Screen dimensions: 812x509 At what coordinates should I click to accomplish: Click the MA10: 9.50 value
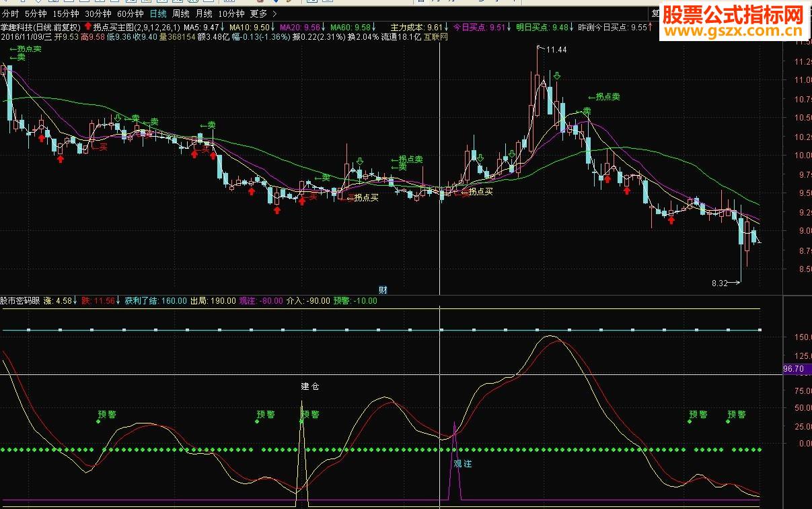click(x=250, y=28)
